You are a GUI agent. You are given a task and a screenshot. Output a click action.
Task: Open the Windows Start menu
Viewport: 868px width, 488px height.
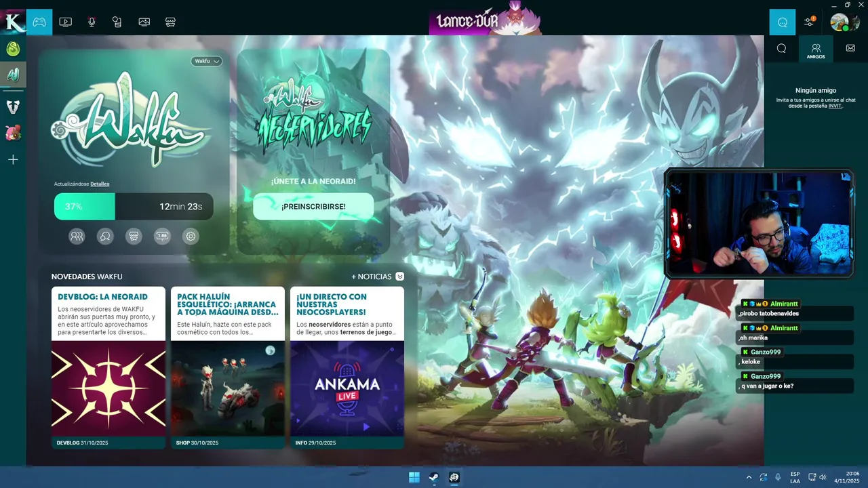414,477
